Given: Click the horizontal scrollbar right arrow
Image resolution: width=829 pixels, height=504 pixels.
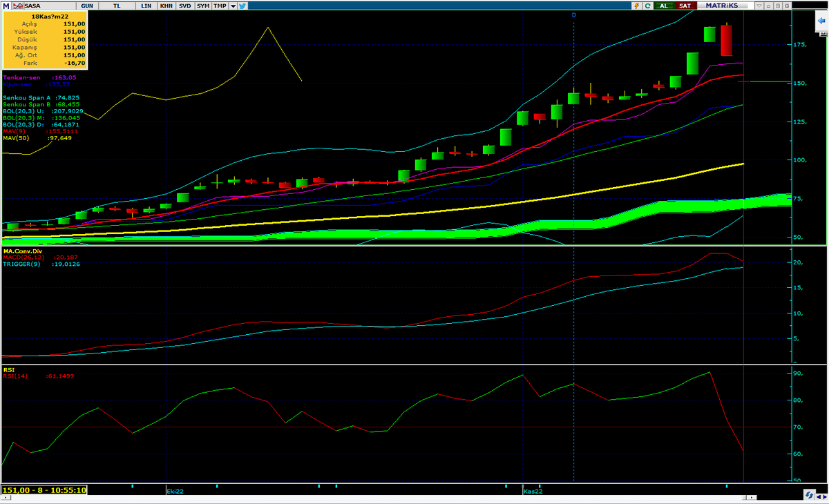Looking at the screenshot, I should point(752,498).
